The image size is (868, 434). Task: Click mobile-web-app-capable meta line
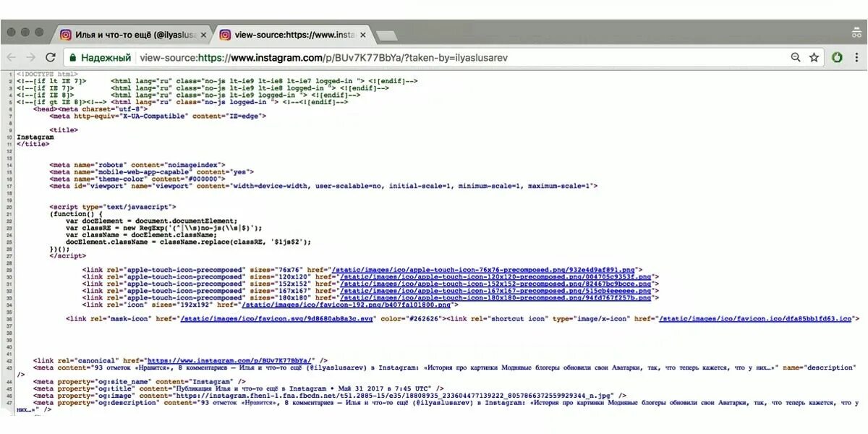coord(152,172)
